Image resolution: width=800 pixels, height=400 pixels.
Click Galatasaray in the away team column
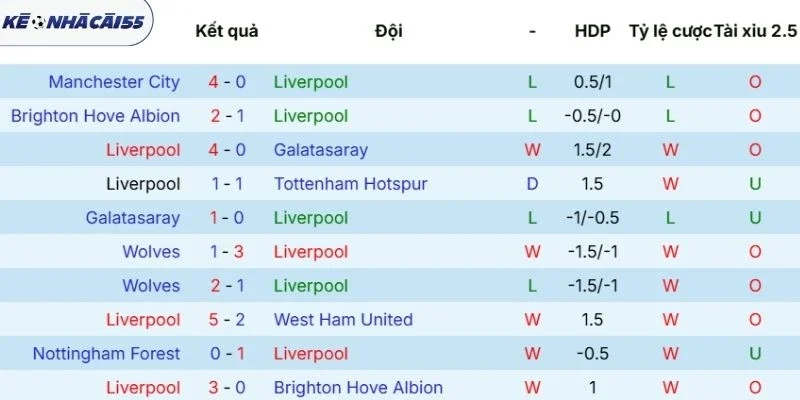(x=320, y=150)
